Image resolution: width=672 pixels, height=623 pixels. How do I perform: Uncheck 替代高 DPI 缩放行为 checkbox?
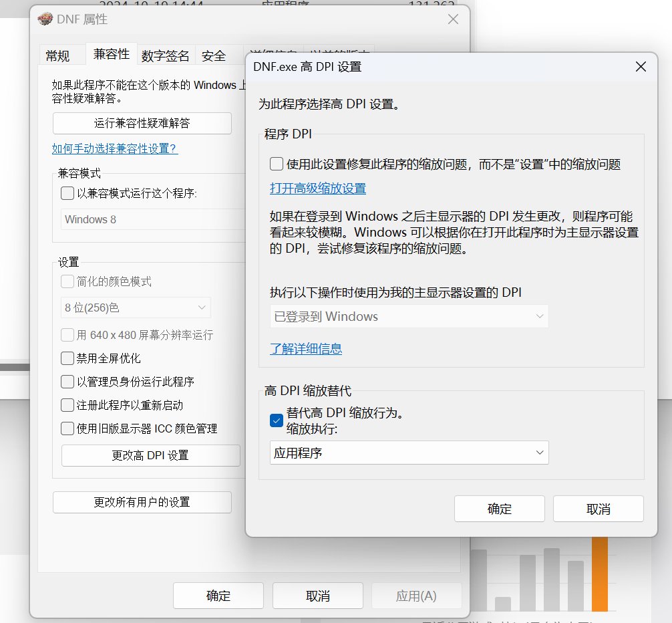coord(277,420)
